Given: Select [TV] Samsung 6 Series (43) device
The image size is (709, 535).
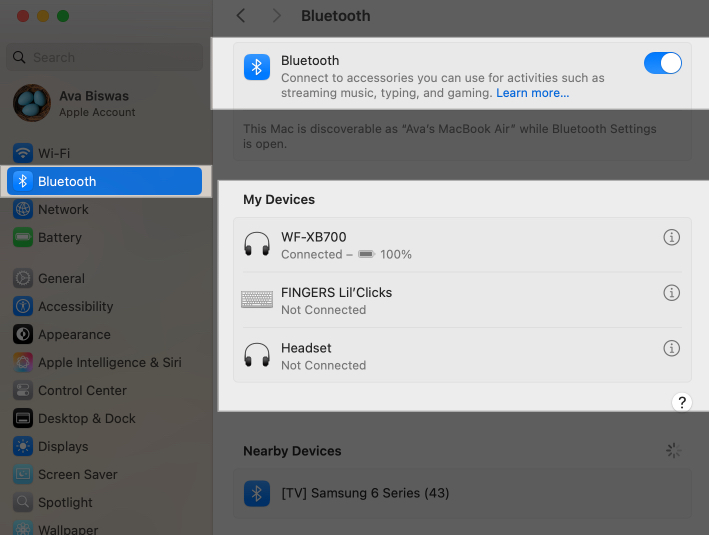Looking at the screenshot, I should [462, 493].
